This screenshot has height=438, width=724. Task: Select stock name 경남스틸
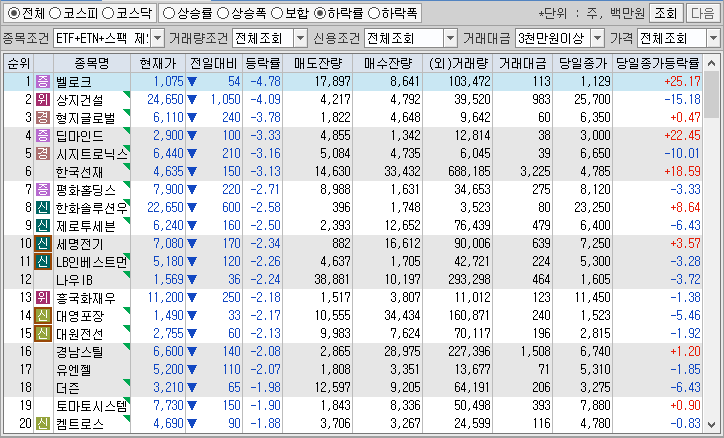tap(79, 352)
